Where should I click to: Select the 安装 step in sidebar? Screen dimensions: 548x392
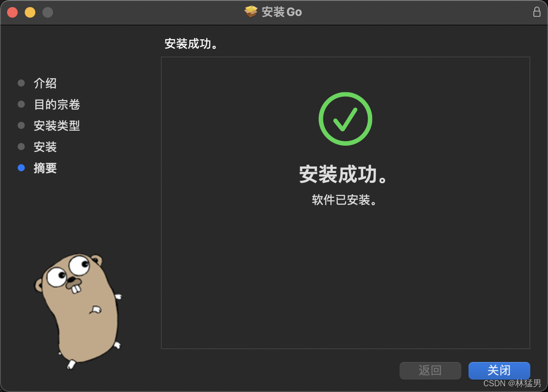pos(45,147)
